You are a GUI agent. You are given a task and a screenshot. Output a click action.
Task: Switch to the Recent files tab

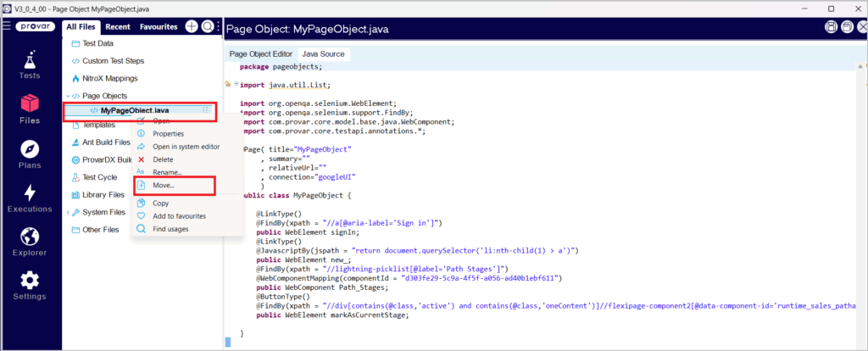click(x=118, y=27)
